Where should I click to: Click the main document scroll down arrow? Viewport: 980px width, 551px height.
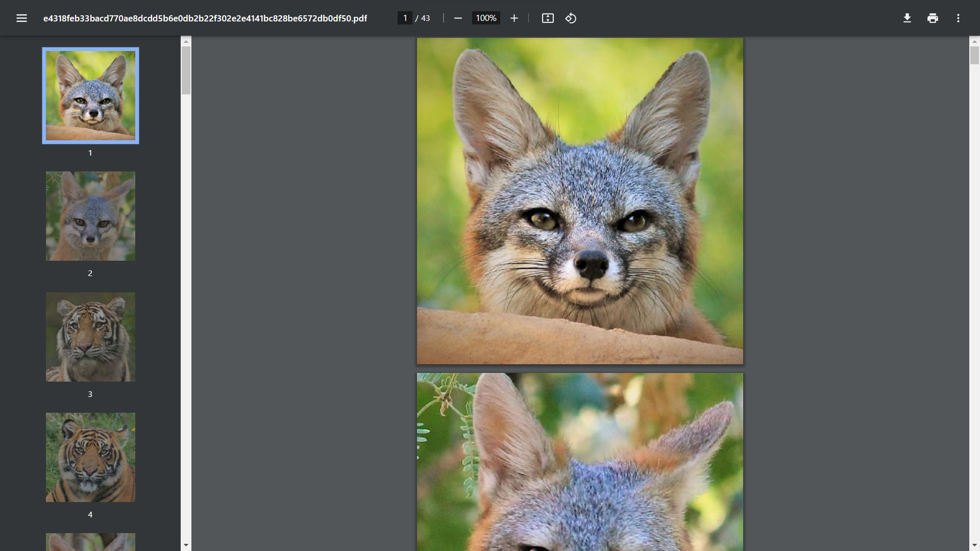[x=974, y=545]
